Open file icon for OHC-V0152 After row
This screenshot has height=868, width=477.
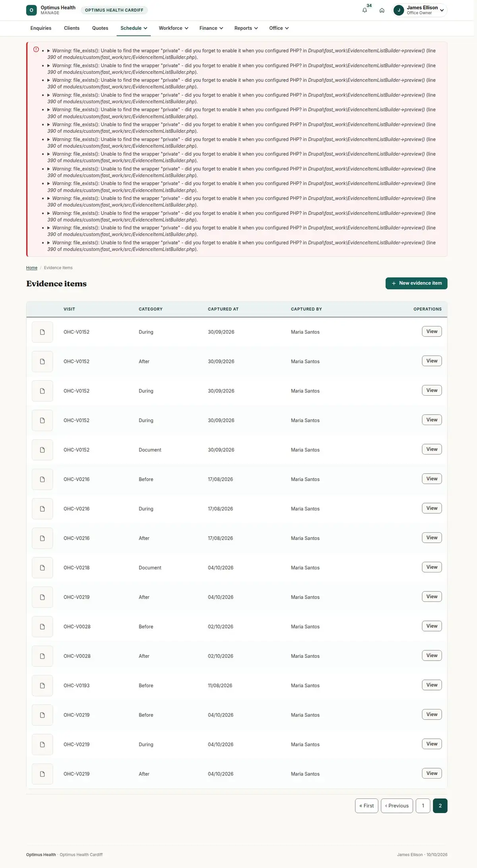pos(43,362)
